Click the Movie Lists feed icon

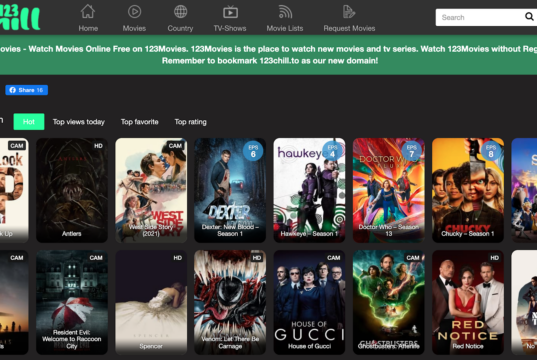coord(285,12)
